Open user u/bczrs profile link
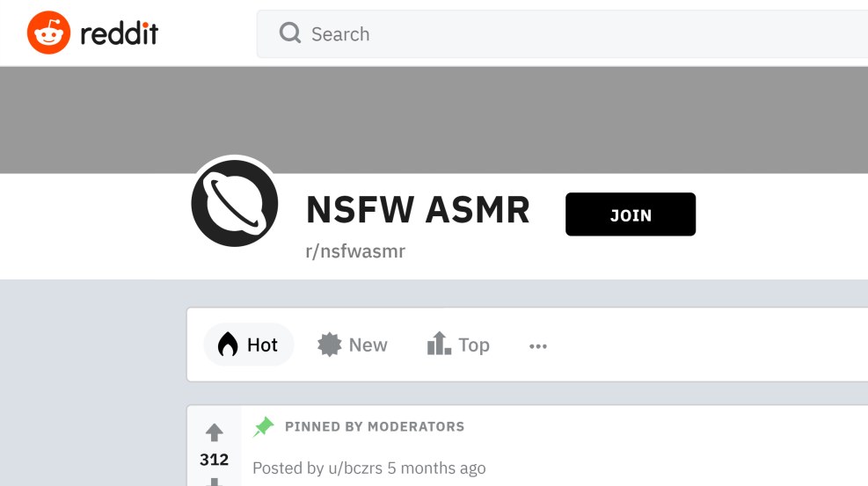868x486 pixels. [x=355, y=468]
